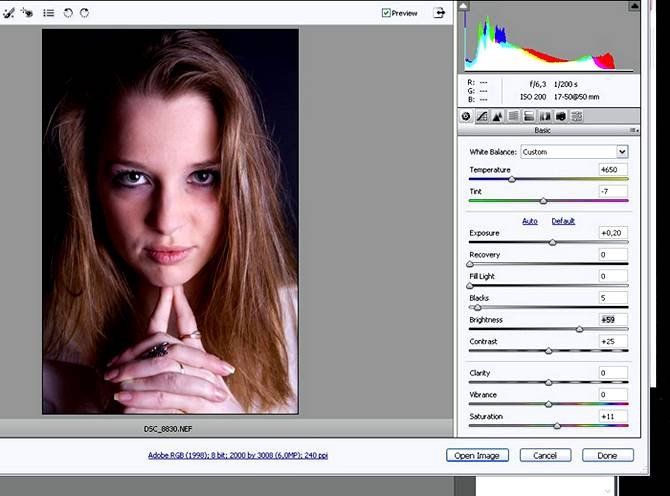670x496 pixels.
Task: Select the Spot Removal tool
Action: point(8,13)
